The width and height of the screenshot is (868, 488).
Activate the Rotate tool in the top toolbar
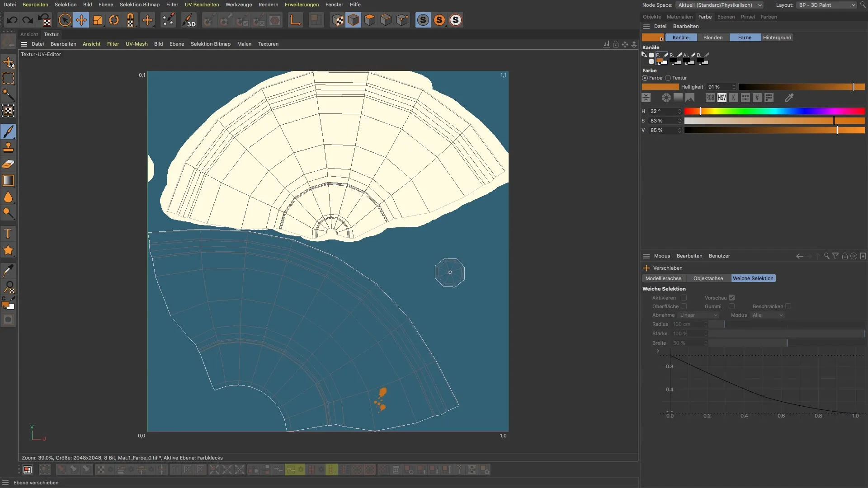click(x=114, y=20)
